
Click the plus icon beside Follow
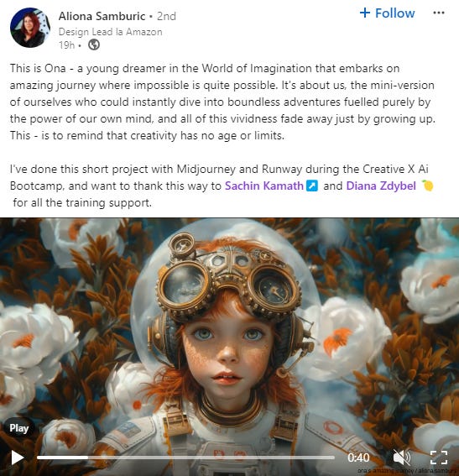pos(365,13)
